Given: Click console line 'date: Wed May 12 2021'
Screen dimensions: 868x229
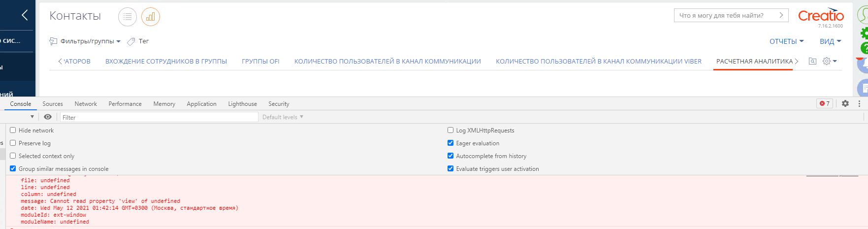Looking at the screenshot, I should click(x=129, y=208).
